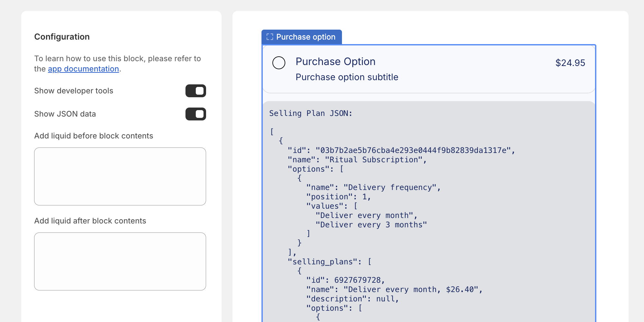The image size is (644, 322).
Task: Click the Purchase Option title
Action: [x=336, y=62]
